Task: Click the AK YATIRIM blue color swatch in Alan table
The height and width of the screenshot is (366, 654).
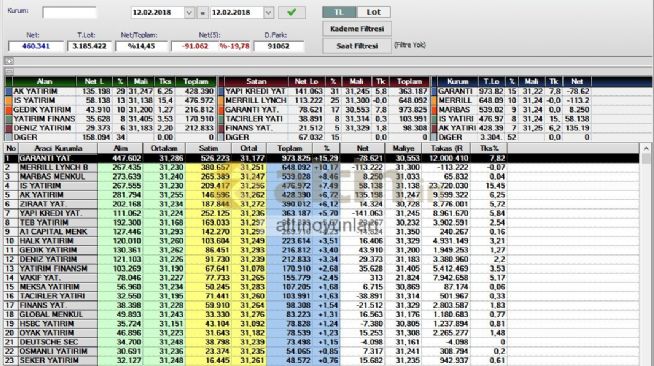Action: 8,91
